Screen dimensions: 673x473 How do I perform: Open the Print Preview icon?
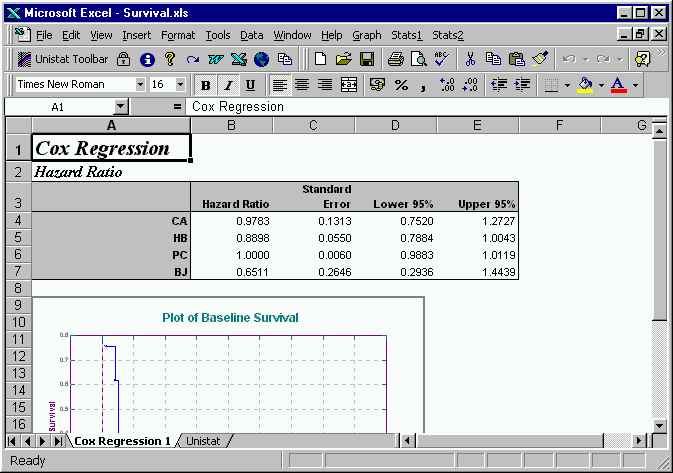[x=417, y=59]
